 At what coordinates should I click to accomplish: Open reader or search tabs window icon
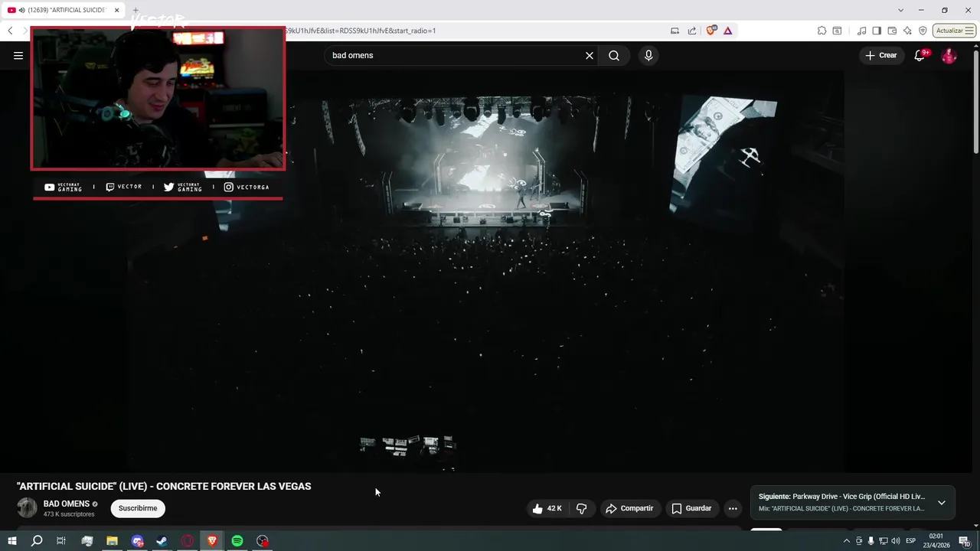[837, 31]
